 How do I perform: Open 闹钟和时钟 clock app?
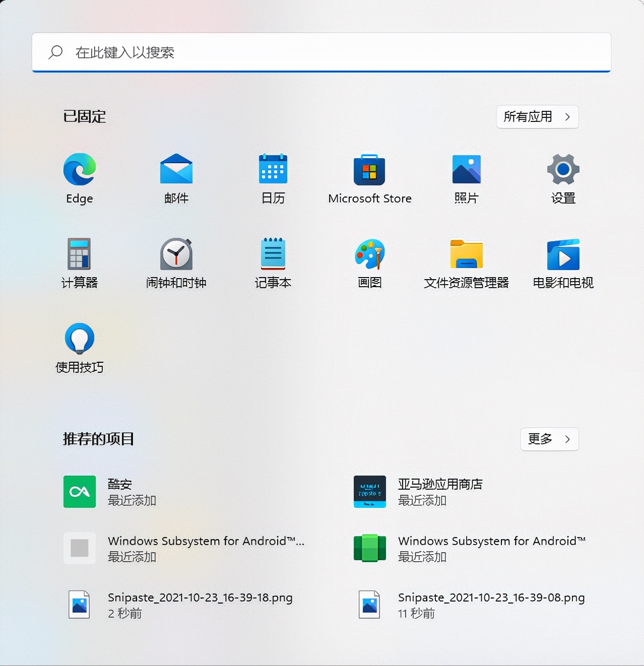[x=176, y=254]
